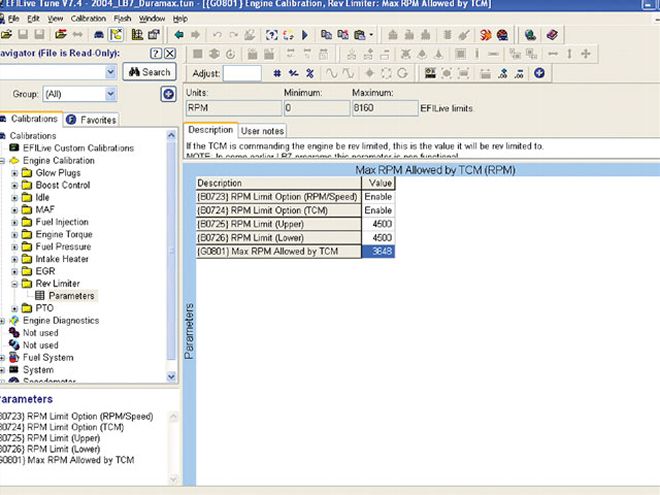This screenshot has width=660, height=495.
Task: Select the Fuel Pressure folder
Action: pos(63,247)
